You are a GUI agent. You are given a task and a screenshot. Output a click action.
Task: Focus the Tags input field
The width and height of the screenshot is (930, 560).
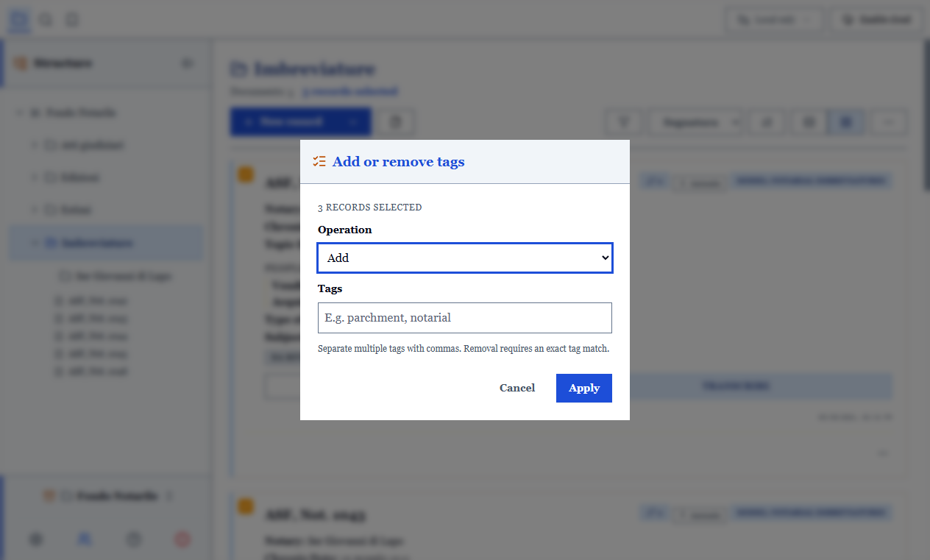(x=465, y=318)
